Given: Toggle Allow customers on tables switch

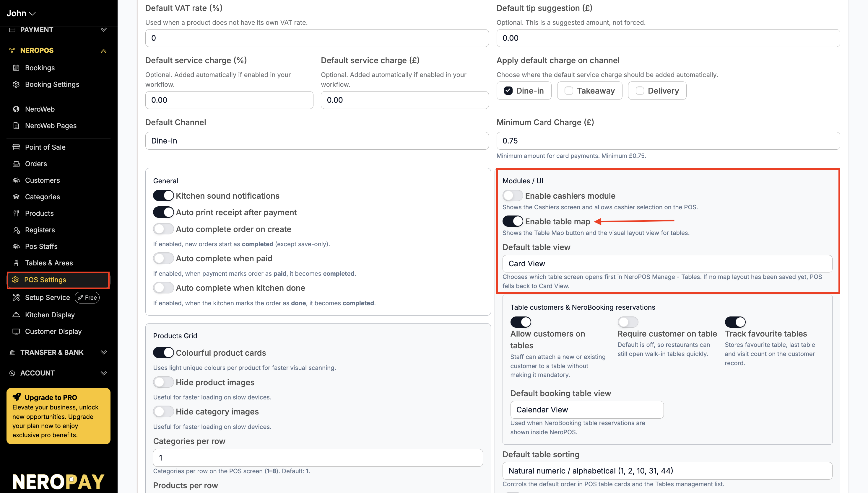Looking at the screenshot, I should click(x=521, y=322).
